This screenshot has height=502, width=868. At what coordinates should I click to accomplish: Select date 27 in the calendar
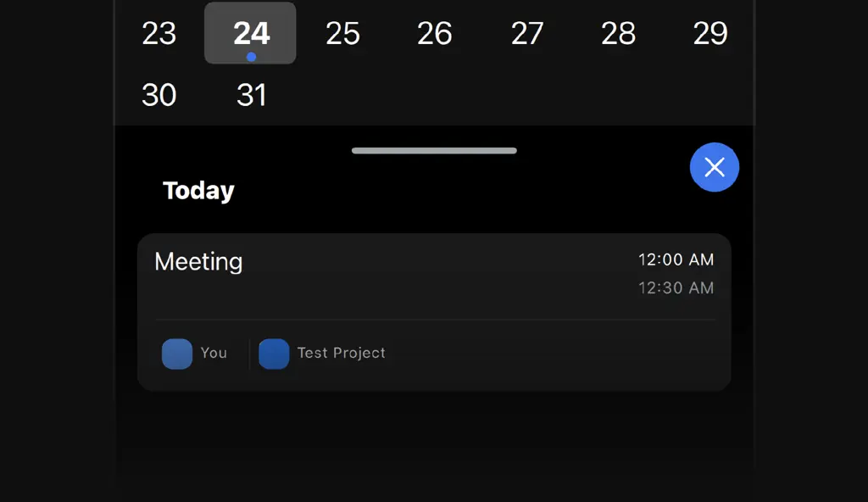(x=527, y=33)
